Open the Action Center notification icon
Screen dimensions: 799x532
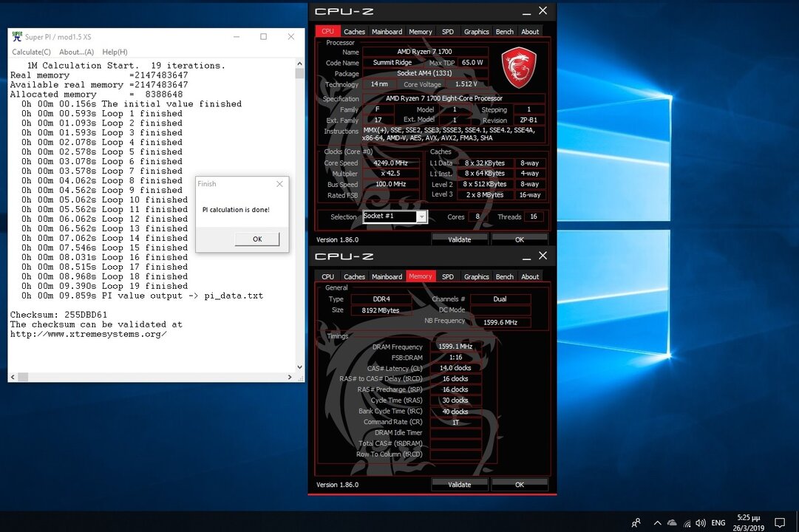tap(780, 523)
